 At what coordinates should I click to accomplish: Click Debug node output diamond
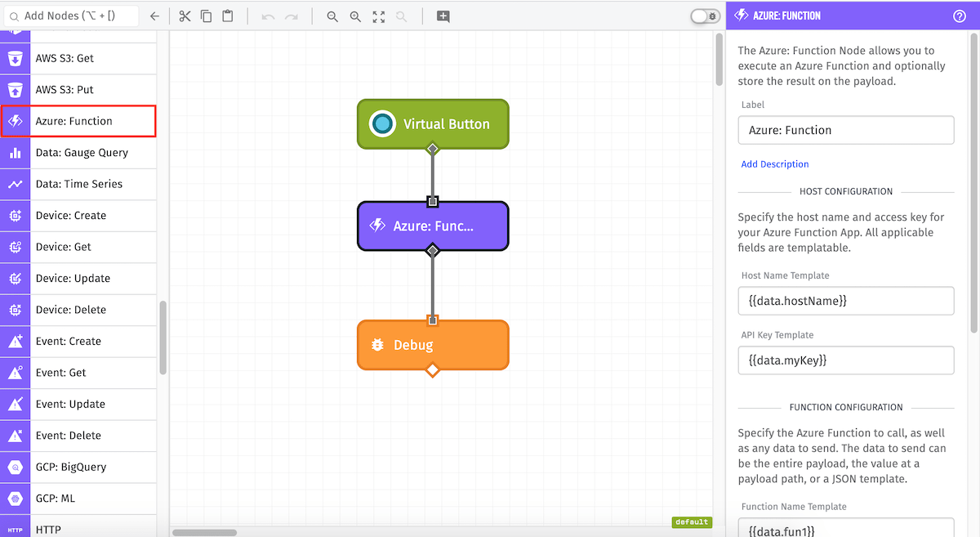click(x=433, y=369)
